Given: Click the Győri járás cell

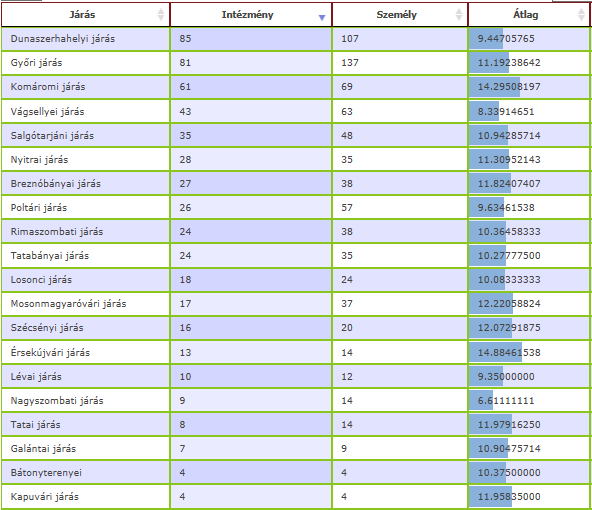Looking at the screenshot, I should pyautogui.click(x=86, y=63).
